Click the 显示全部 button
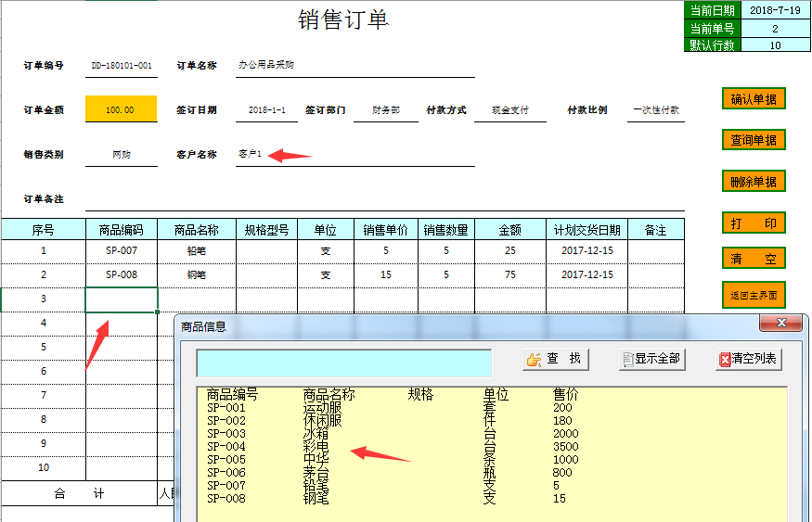Image resolution: width=812 pixels, height=522 pixels. [652, 359]
